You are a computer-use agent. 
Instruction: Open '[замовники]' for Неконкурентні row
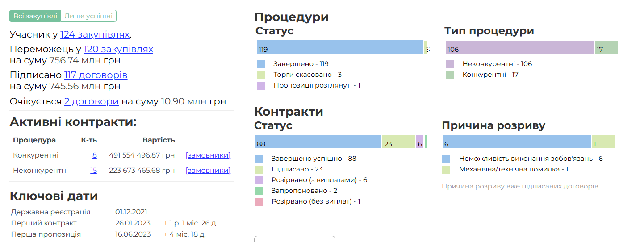(x=208, y=170)
